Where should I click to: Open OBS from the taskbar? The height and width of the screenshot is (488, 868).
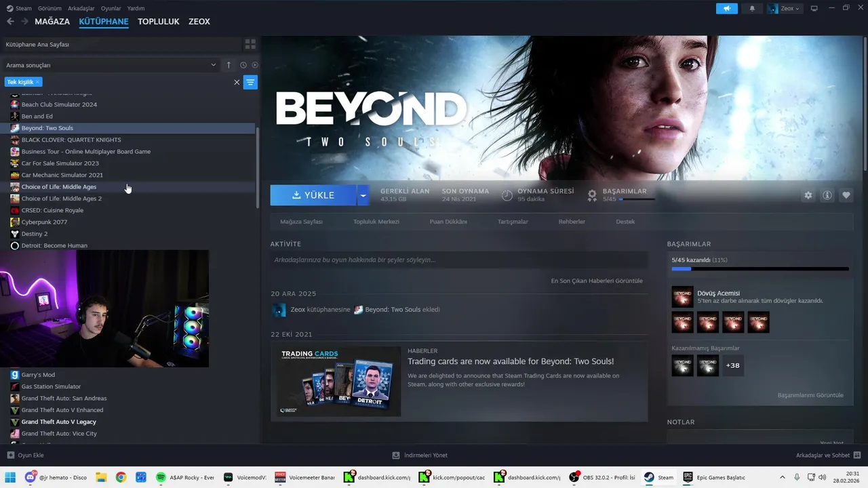click(604, 477)
